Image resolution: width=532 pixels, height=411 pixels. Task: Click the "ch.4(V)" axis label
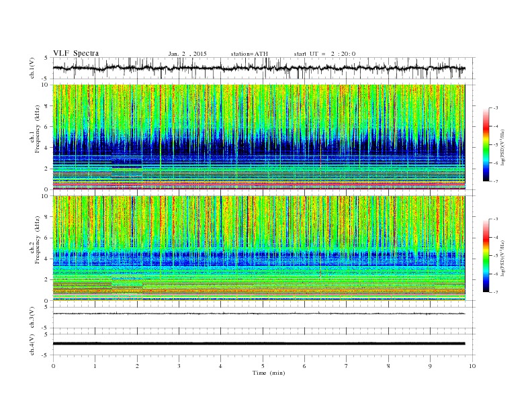[x=32, y=345]
